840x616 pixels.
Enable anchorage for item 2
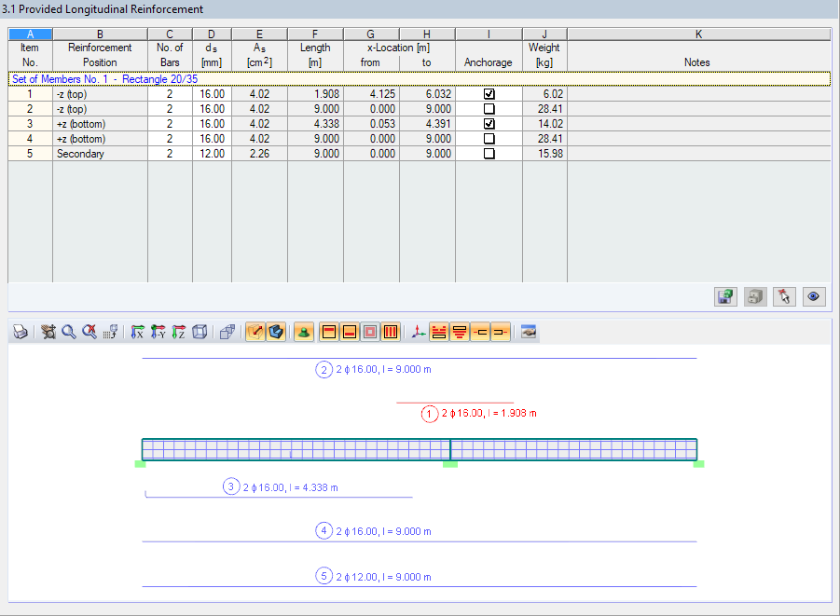[x=489, y=108]
